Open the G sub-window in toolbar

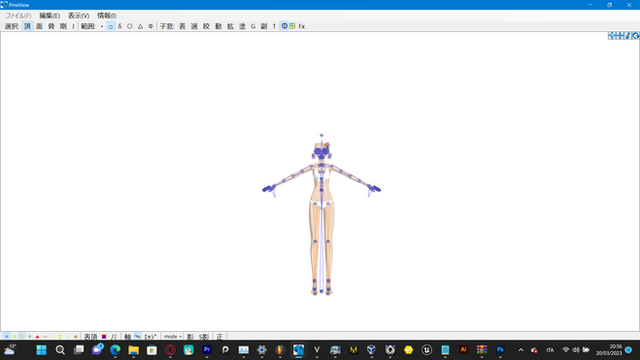tap(253, 26)
